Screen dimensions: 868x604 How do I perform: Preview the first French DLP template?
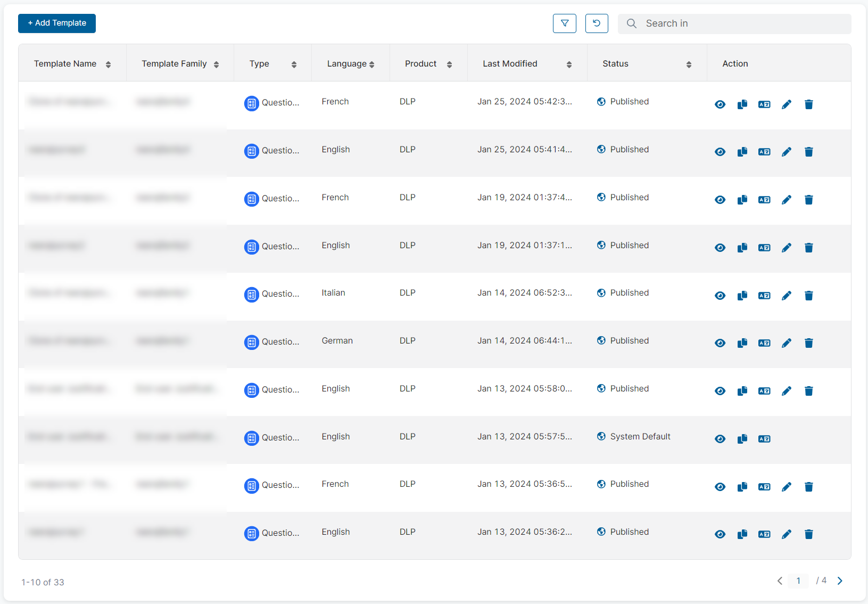click(x=720, y=104)
